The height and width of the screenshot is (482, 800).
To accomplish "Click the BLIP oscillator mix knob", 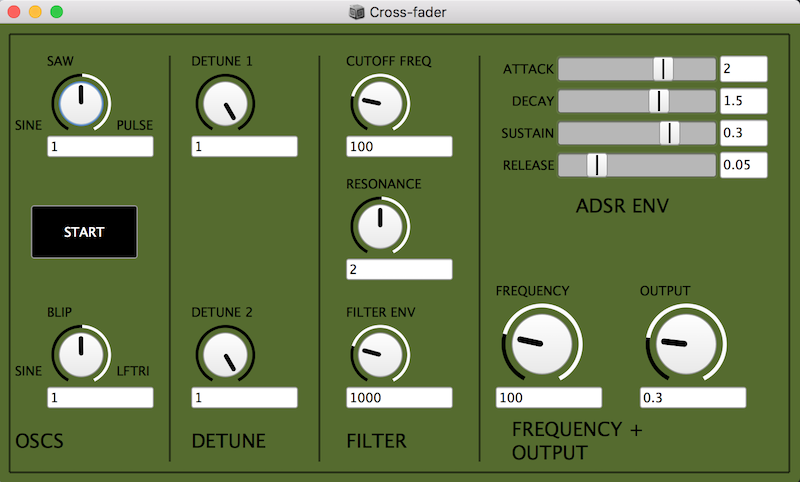I will click(81, 353).
